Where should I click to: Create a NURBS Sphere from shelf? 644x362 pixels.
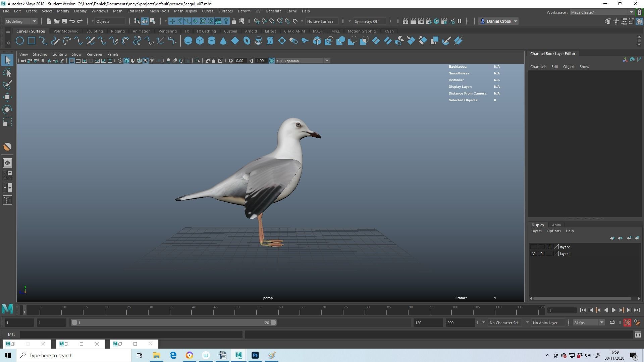point(188,41)
